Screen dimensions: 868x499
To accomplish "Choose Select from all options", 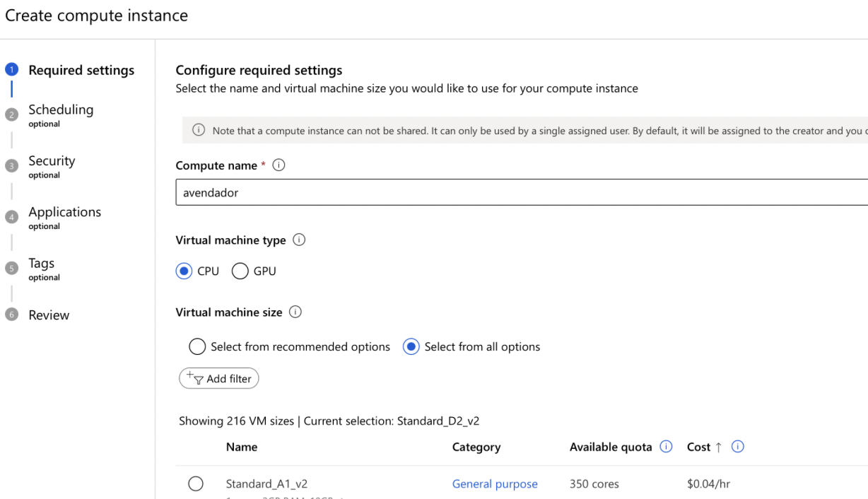I will [x=411, y=347].
